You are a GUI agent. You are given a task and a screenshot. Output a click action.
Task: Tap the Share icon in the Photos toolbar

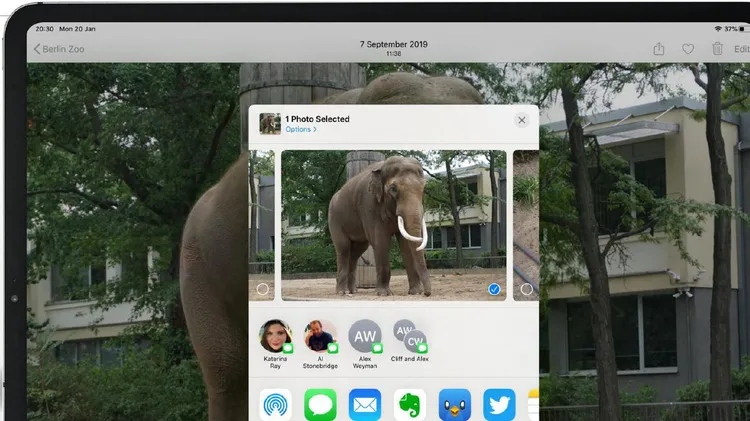click(659, 49)
